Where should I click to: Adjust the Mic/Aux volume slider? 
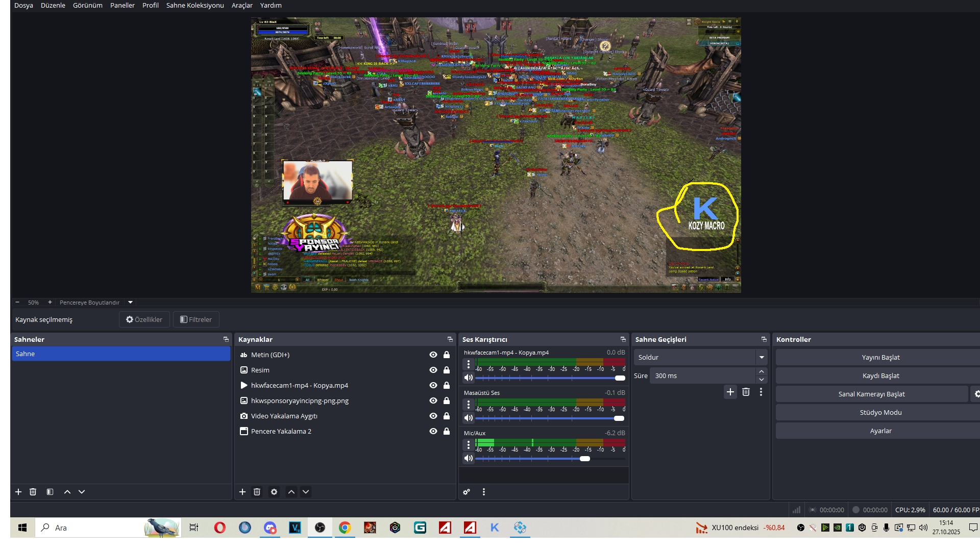pos(585,459)
